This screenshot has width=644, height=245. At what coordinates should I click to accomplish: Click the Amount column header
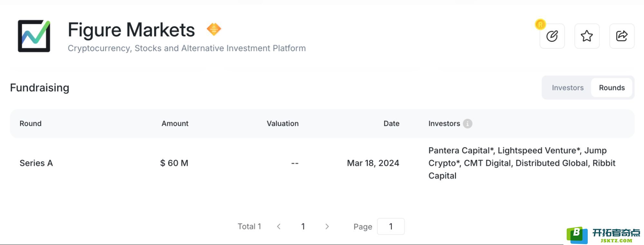(x=175, y=124)
